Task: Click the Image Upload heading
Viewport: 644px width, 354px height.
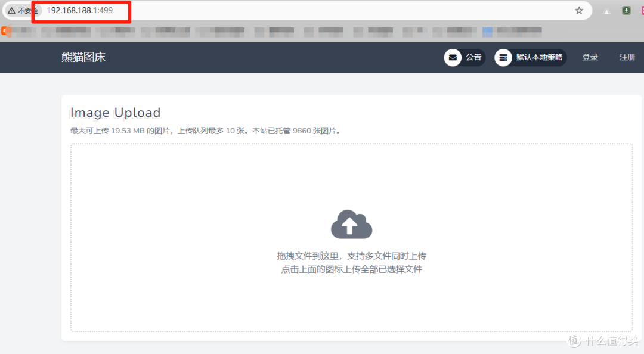Action: tap(116, 113)
